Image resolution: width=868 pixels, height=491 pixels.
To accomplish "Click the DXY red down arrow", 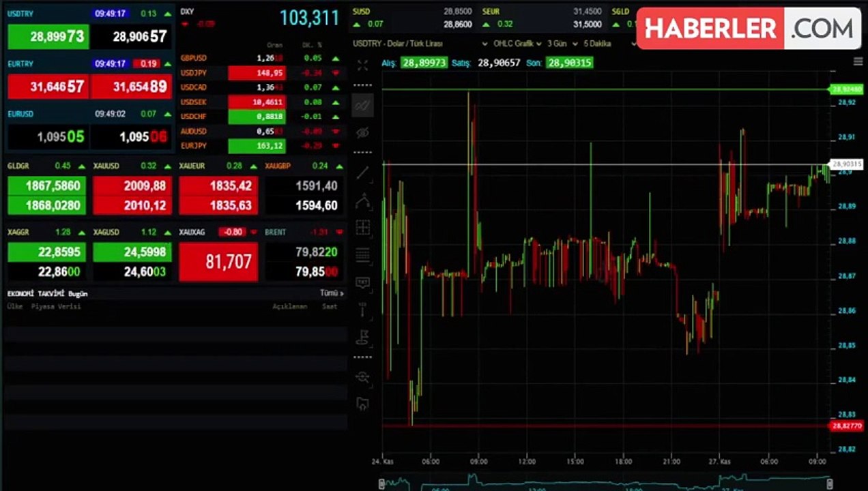I will click(185, 24).
